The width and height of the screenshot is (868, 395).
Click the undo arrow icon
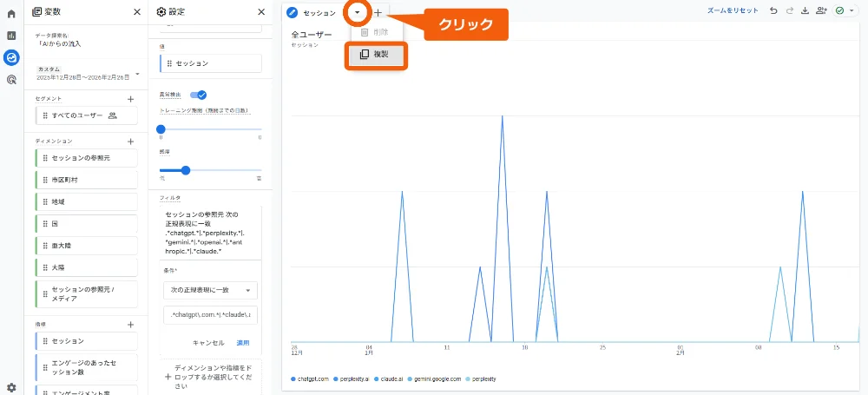click(x=773, y=11)
